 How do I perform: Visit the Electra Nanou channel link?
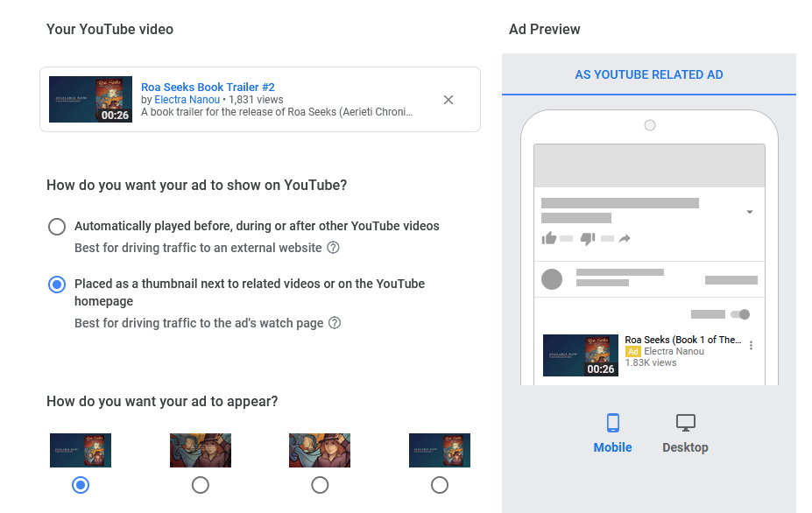187,99
